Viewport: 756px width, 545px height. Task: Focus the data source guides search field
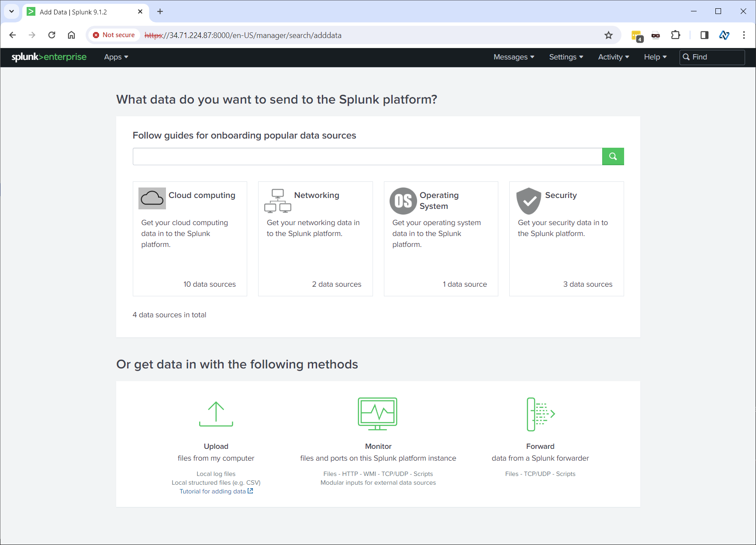(x=367, y=156)
